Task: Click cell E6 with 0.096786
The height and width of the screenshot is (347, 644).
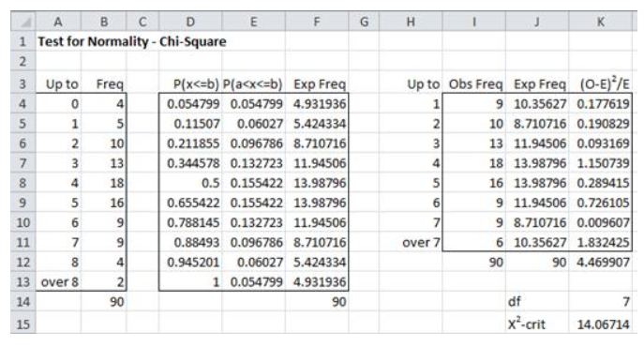Action: coord(253,143)
